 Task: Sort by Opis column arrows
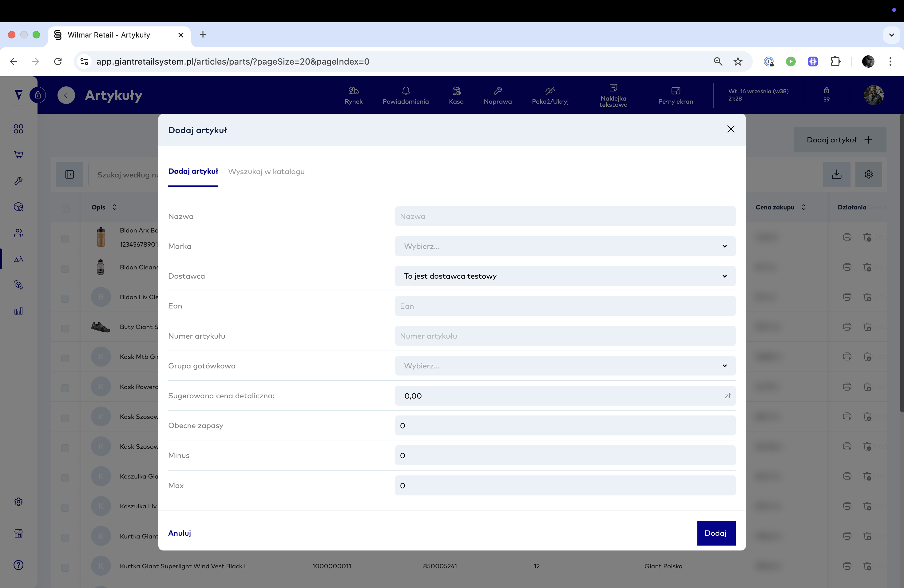114,207
